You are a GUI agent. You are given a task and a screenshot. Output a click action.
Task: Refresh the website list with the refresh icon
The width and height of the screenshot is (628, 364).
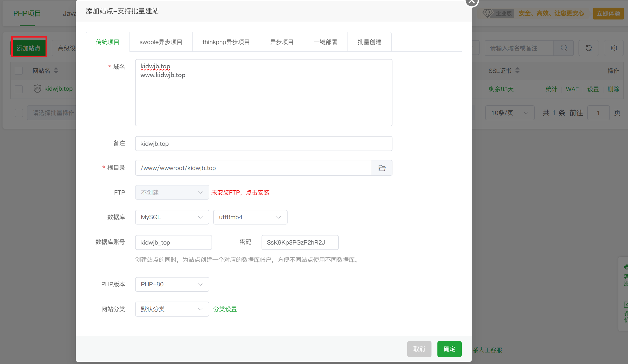589,48
